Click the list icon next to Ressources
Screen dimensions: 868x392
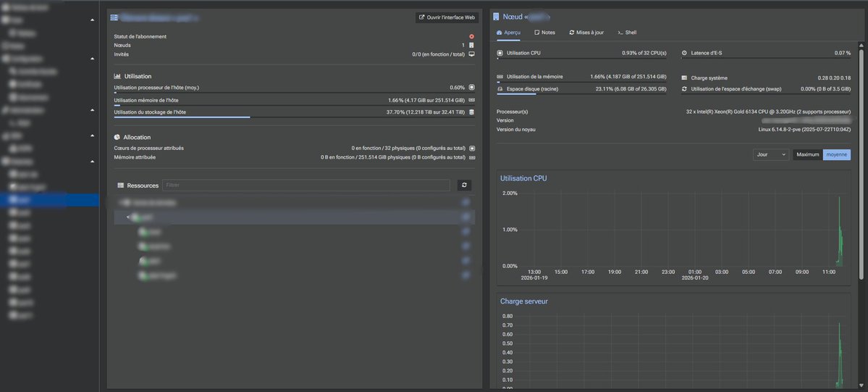(121, 185)
